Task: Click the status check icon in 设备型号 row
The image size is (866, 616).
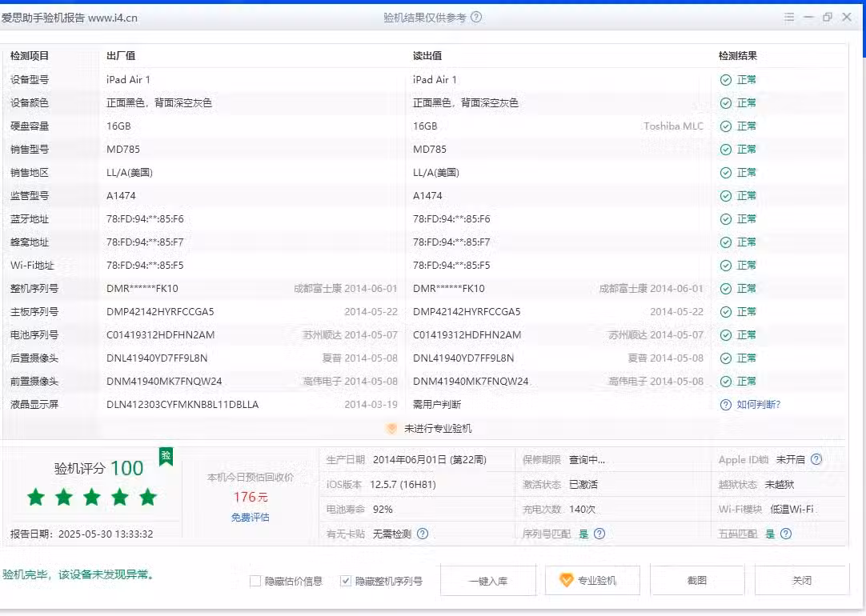Action: point(726,80)
